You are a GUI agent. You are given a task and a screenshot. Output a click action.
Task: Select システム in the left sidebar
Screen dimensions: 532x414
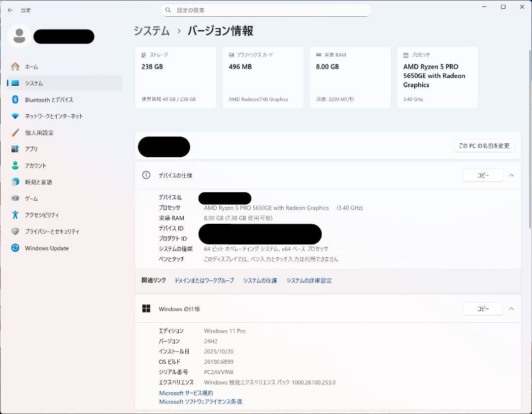pyautogui.click(x=34, y=83)
